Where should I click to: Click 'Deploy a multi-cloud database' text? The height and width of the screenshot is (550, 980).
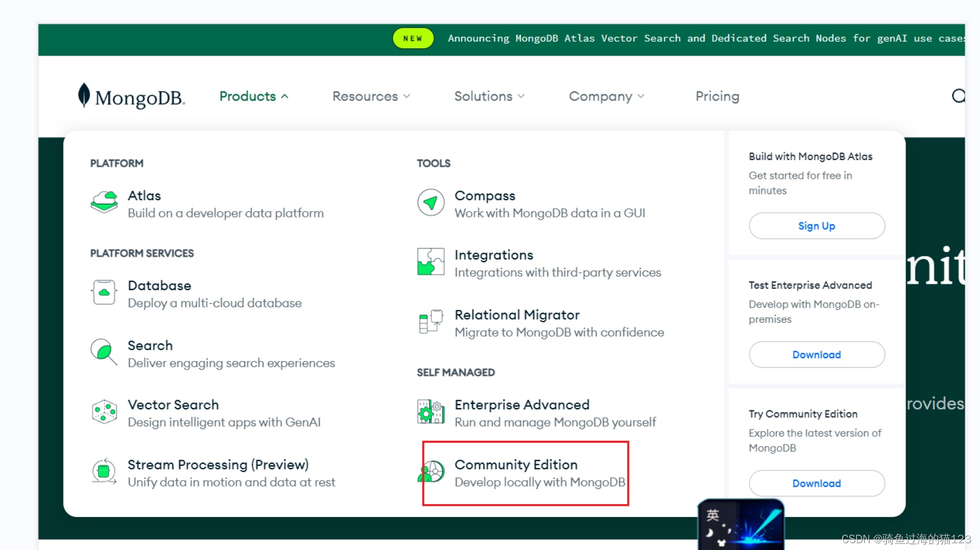214,303
